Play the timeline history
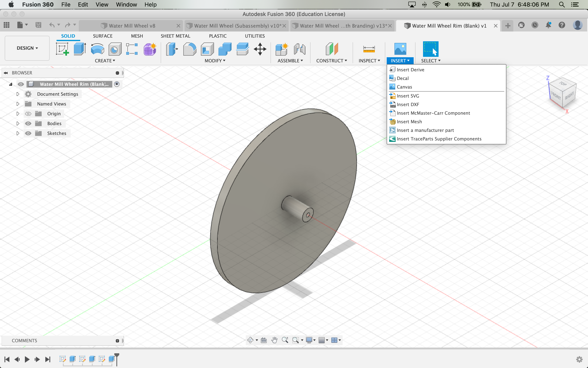This screenshot has width=588, height=368. (27, 359)
